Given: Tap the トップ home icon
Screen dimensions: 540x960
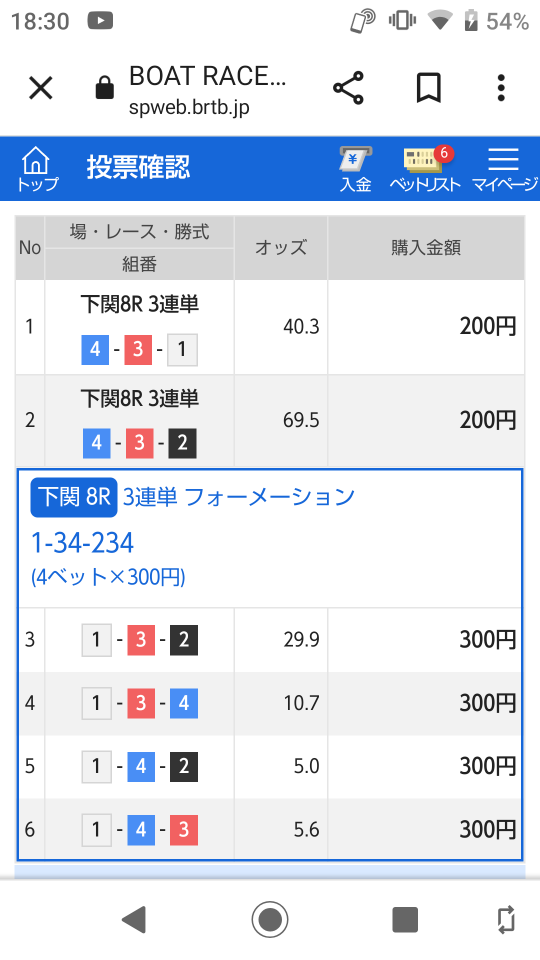Looking at the screenshot, I should 37,169.
